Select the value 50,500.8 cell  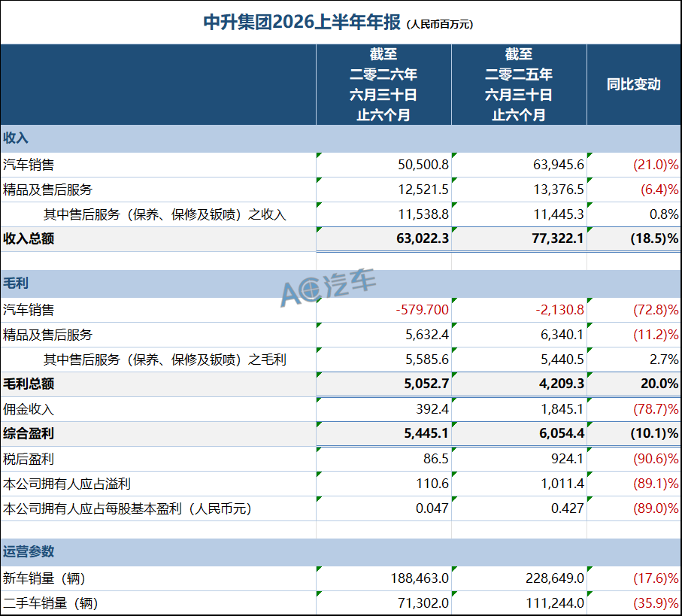pyautogui.click(x=383, y=165)
